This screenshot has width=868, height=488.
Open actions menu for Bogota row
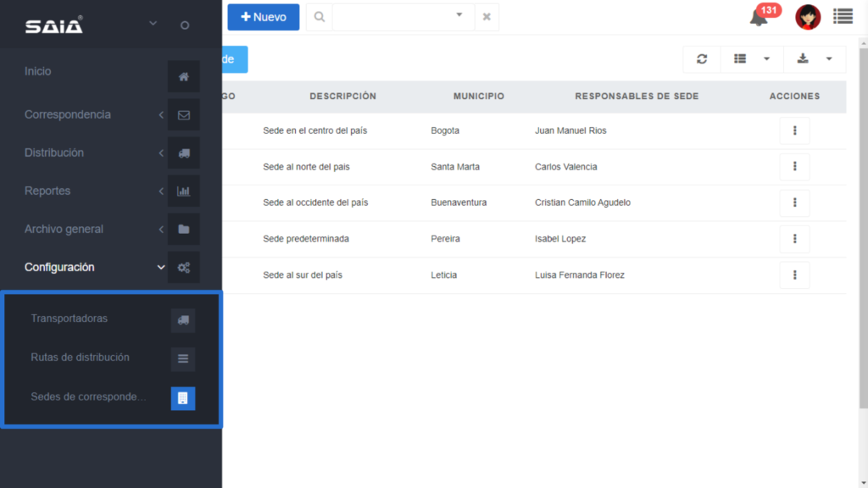(x=794, y=131)
